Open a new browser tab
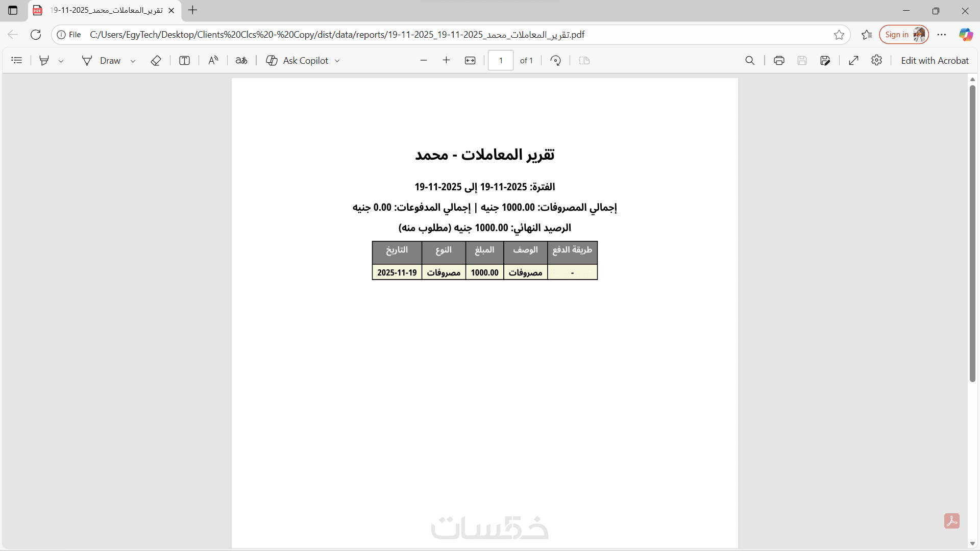Image resolution: width=980 pixels, height=551 pixels. 192,10
